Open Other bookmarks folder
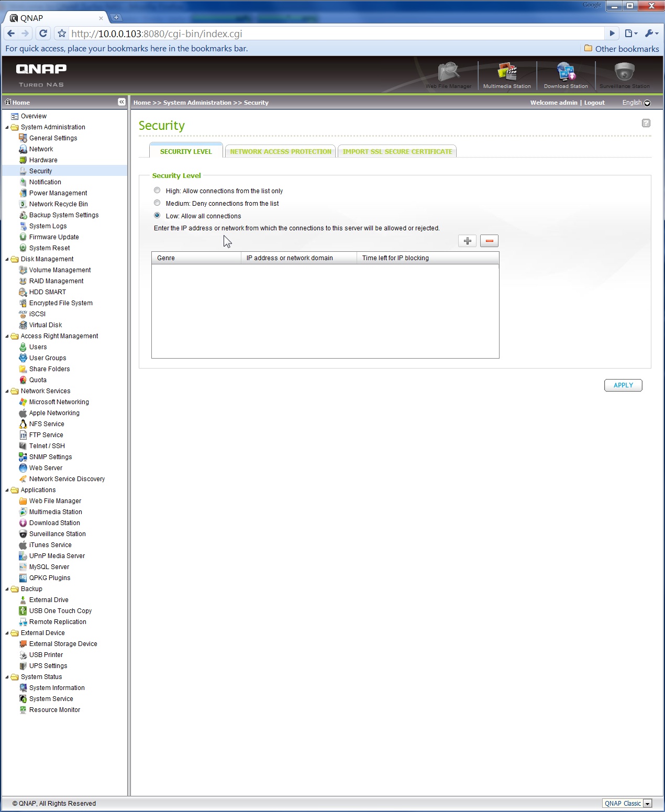 point(622,49)
